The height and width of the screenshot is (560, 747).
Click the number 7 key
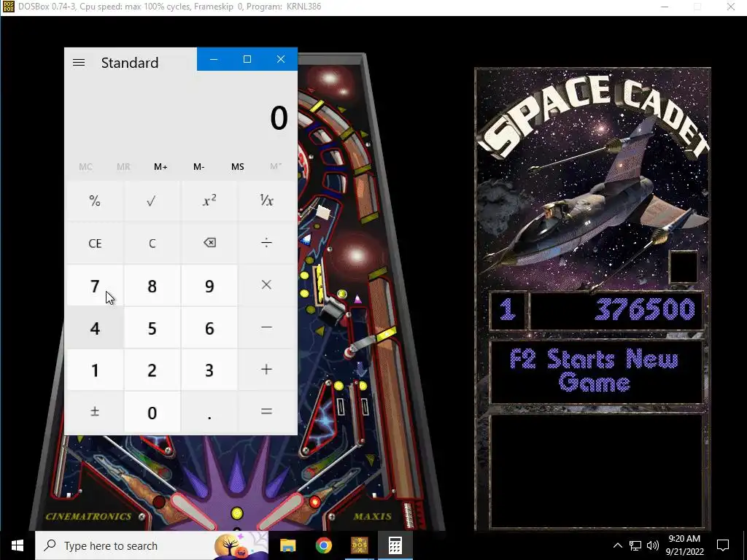click(x=95, y=285)
